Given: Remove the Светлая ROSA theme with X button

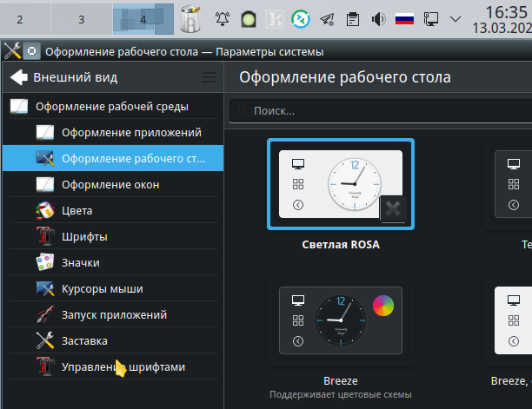Looking at the screenshot, I should pyautogui.click(x=393, y=208).
